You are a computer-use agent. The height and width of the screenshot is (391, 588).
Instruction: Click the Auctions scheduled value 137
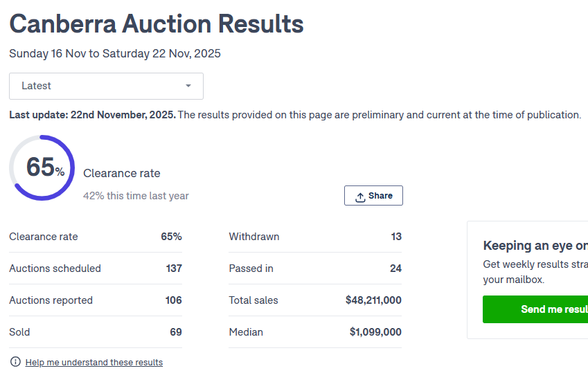[x=174, y=269]
